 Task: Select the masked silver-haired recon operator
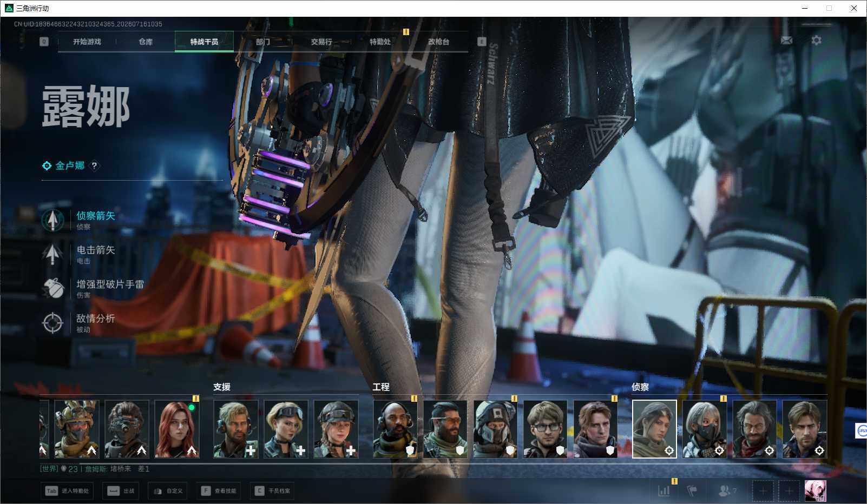click(704, 429)
